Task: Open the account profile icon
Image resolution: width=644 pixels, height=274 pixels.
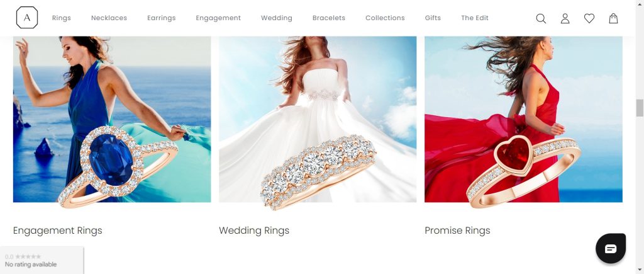Action: tap(565, 18)
